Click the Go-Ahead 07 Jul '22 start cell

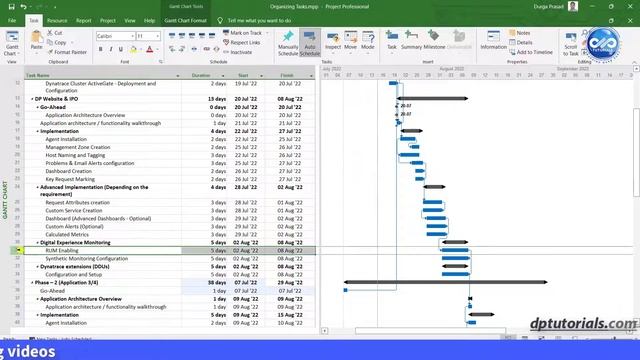coord(245,291)
